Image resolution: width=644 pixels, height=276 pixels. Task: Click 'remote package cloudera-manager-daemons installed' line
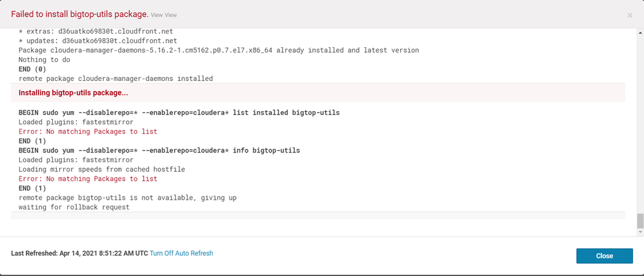point(116,78)
